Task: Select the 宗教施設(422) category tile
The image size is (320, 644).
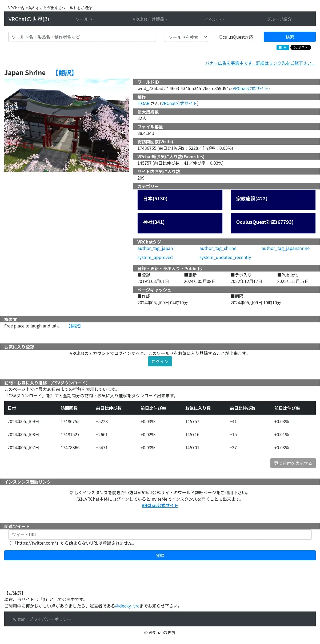Action: click(273, 200)
